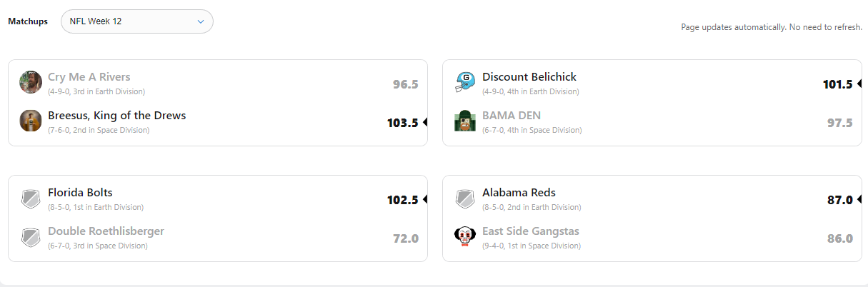Click Florida Bolts shield icon
This screenshot has width=868, height=287.
31,198
